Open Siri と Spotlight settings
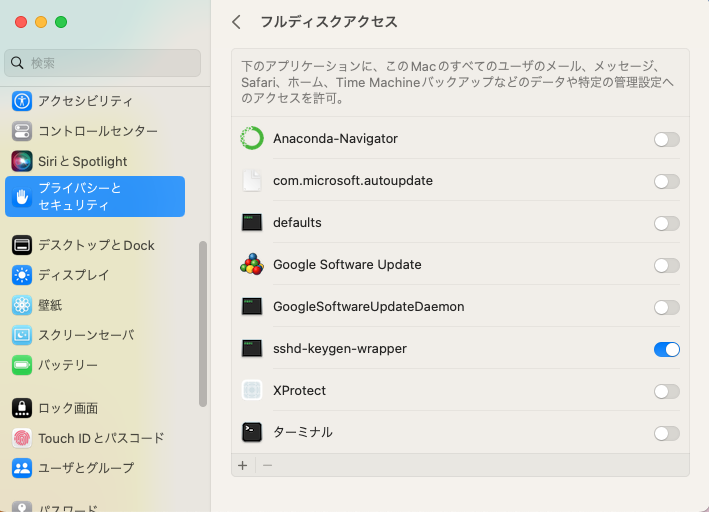Screen dimensions: 709x512 click(82, 161)
